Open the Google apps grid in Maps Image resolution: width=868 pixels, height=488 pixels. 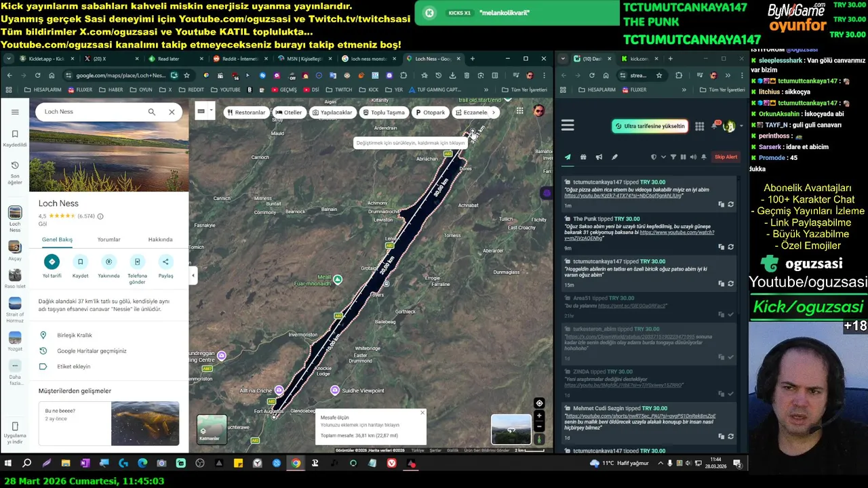pos(519,111)
